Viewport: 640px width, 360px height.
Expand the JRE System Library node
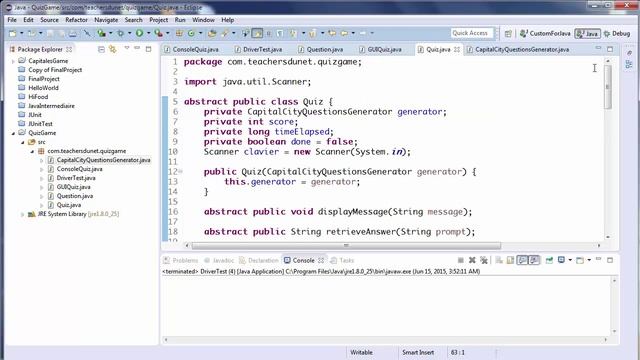click(23, 214)
